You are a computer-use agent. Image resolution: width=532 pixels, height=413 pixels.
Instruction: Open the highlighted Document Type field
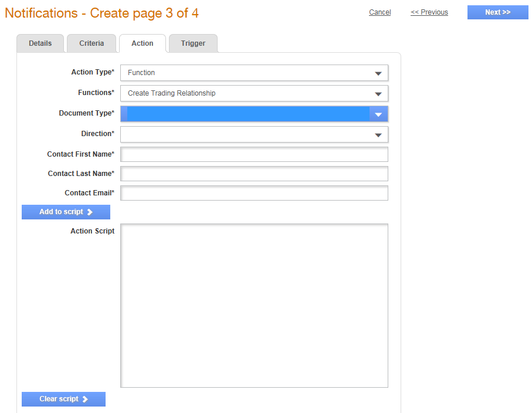(254, 114)
